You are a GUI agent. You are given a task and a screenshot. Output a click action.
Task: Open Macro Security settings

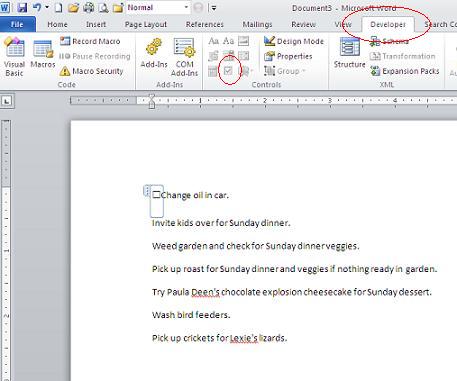(x=91, y=71)
